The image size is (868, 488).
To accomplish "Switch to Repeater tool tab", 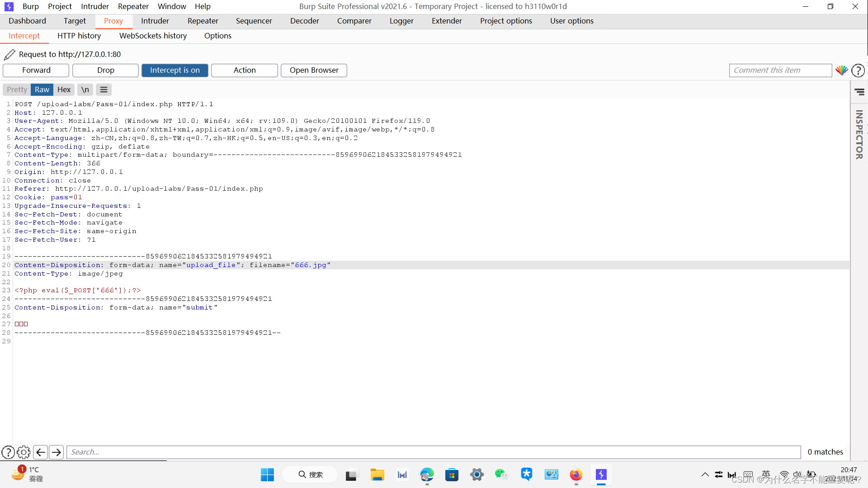I will click(203, 21).
